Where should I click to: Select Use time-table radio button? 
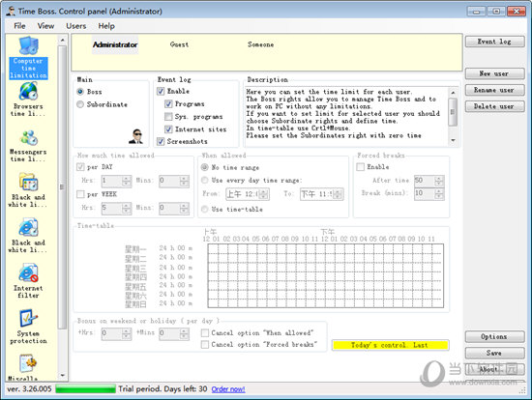205,209
